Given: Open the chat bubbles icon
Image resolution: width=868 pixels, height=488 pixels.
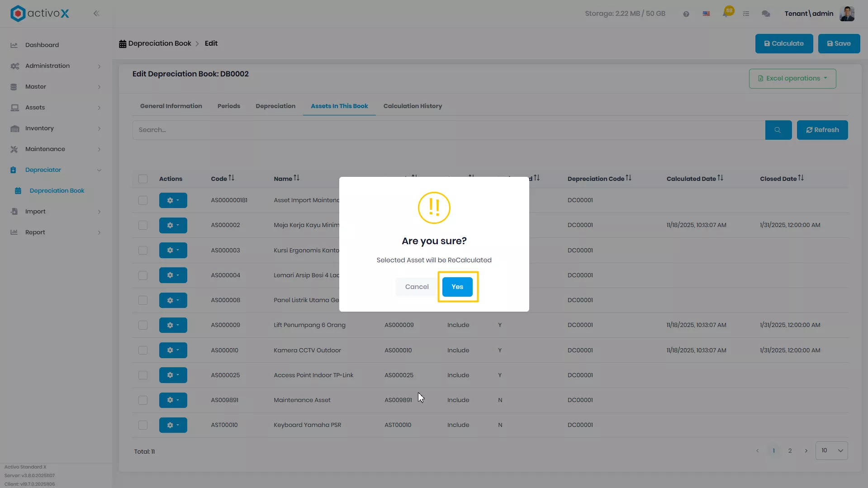Looking at the screenshot, I should click(x=766, y=14).
